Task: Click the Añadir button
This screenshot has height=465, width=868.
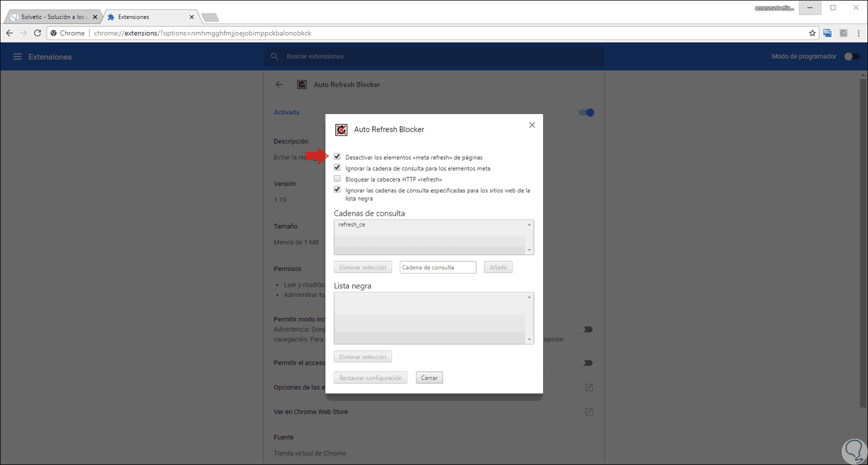Action: click(499, 267)
